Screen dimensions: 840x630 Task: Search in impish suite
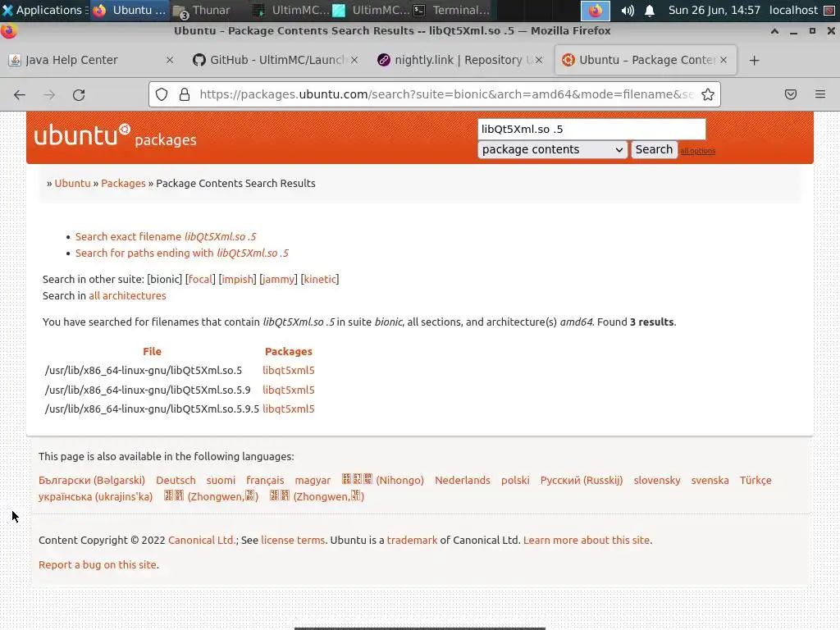pyautogui.click(x=237, y=279)
